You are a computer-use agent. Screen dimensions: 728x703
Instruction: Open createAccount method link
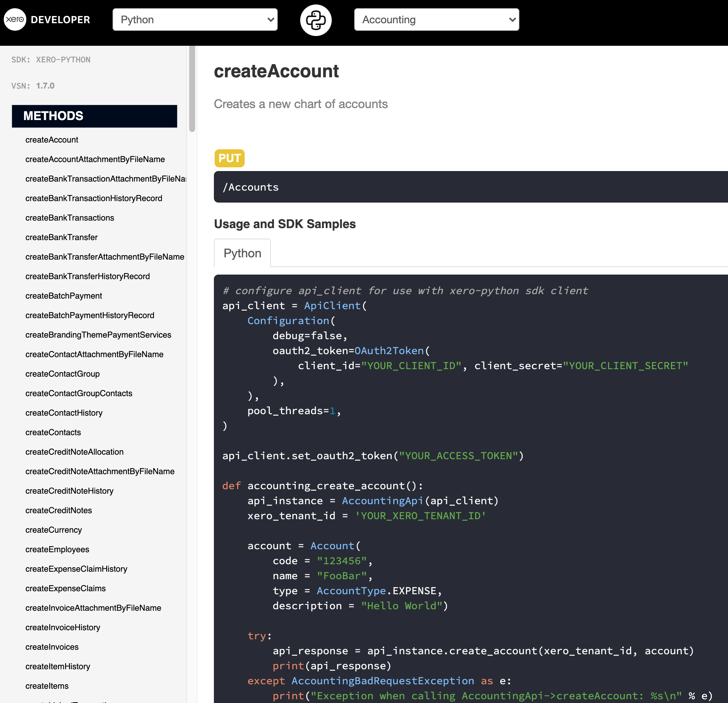[52, 140]
